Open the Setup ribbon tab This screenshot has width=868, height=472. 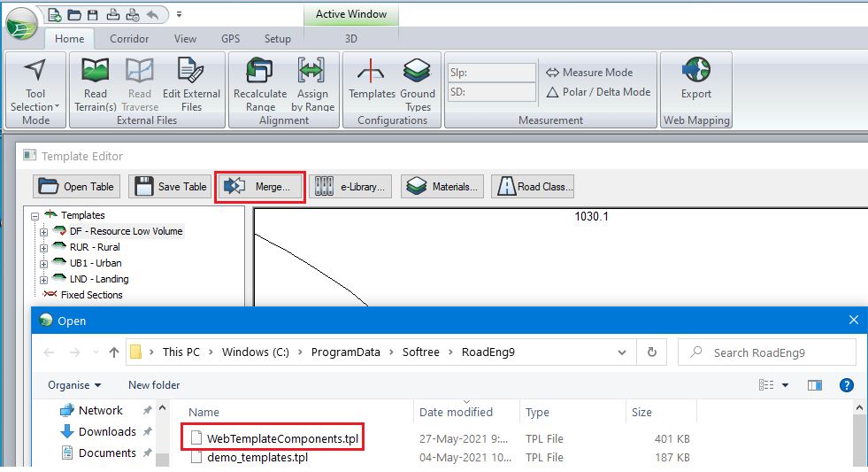coord(277,39)
